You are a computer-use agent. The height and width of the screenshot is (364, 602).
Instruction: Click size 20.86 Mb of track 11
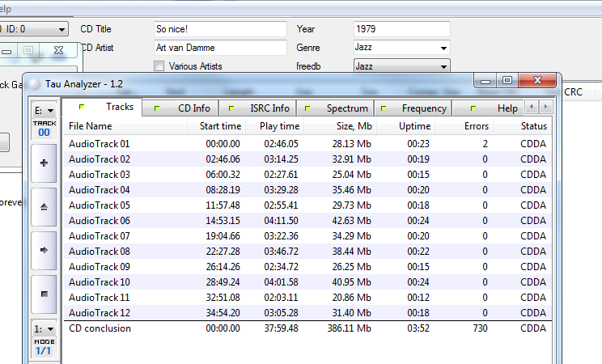[352, 297]
